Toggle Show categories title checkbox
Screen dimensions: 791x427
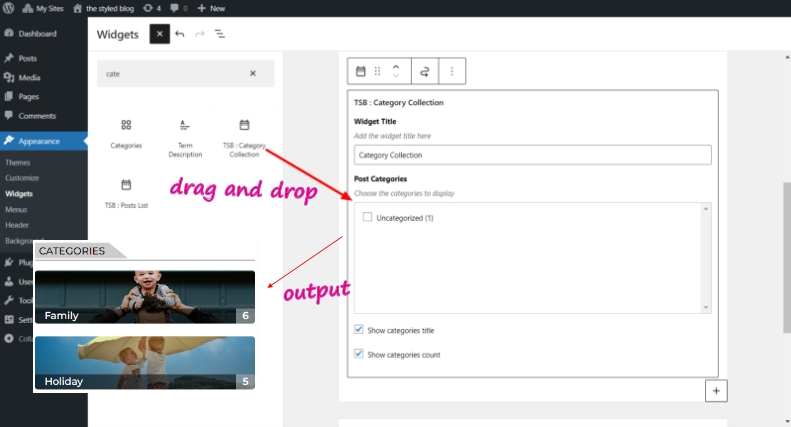click(x=359, y=330)
